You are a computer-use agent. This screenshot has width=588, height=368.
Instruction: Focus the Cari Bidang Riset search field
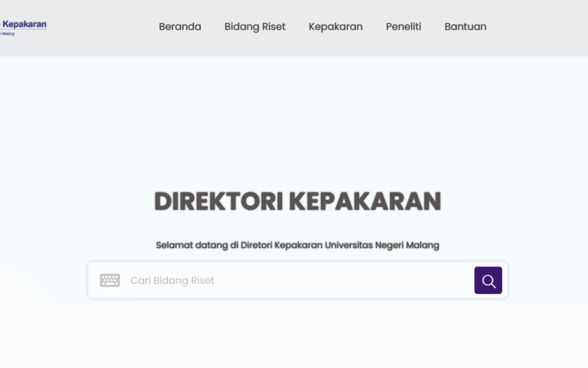coord(298,280)
